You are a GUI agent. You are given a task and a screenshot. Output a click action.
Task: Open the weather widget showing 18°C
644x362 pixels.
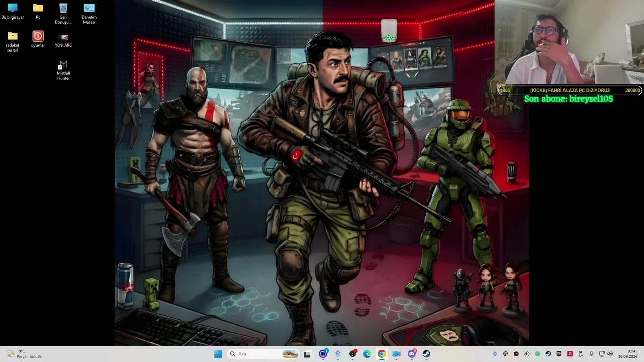pos(24,354)
